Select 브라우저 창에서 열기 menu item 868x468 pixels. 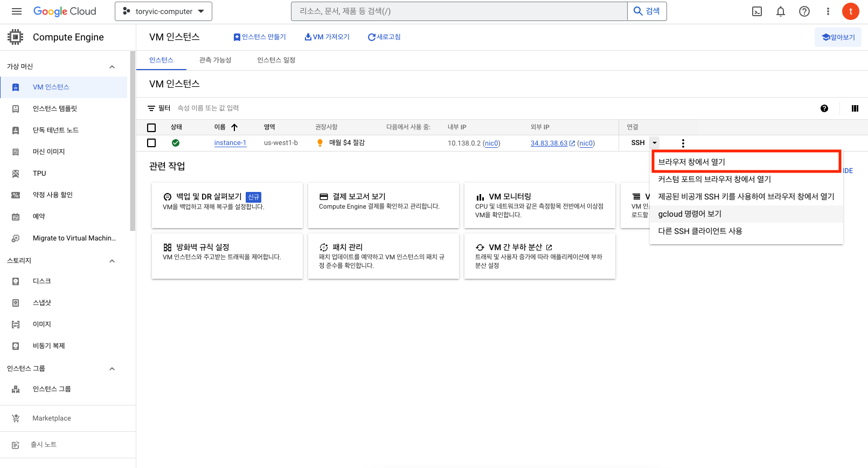746,162
